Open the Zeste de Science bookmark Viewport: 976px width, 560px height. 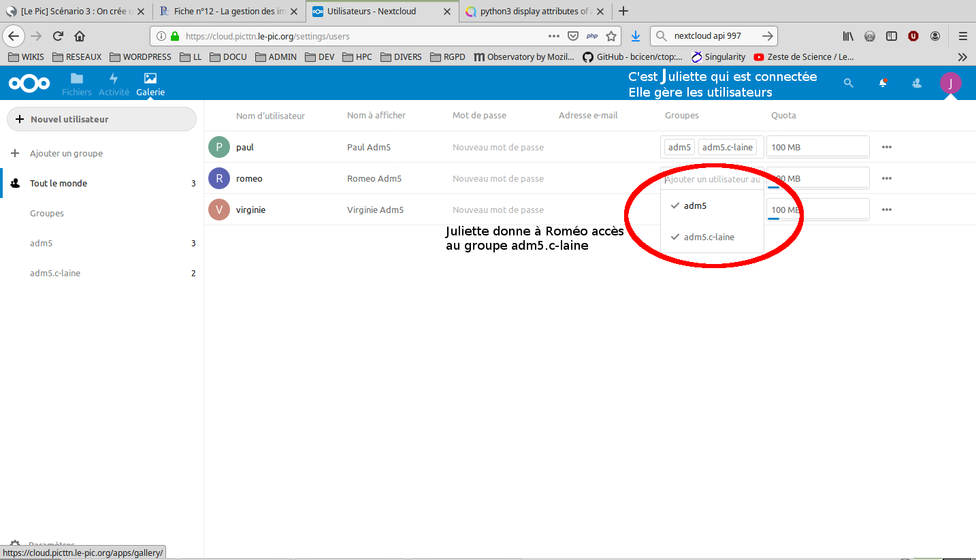pos(803,57)
